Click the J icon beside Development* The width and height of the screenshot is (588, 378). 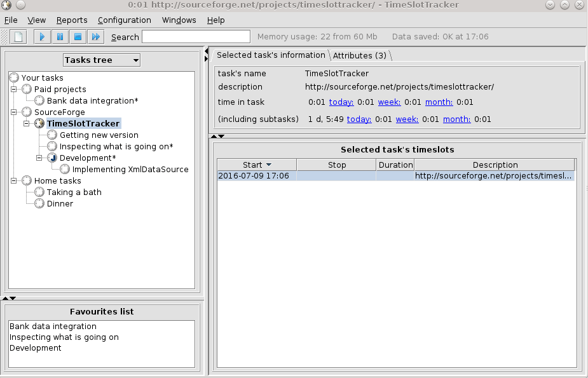[52, 158]
